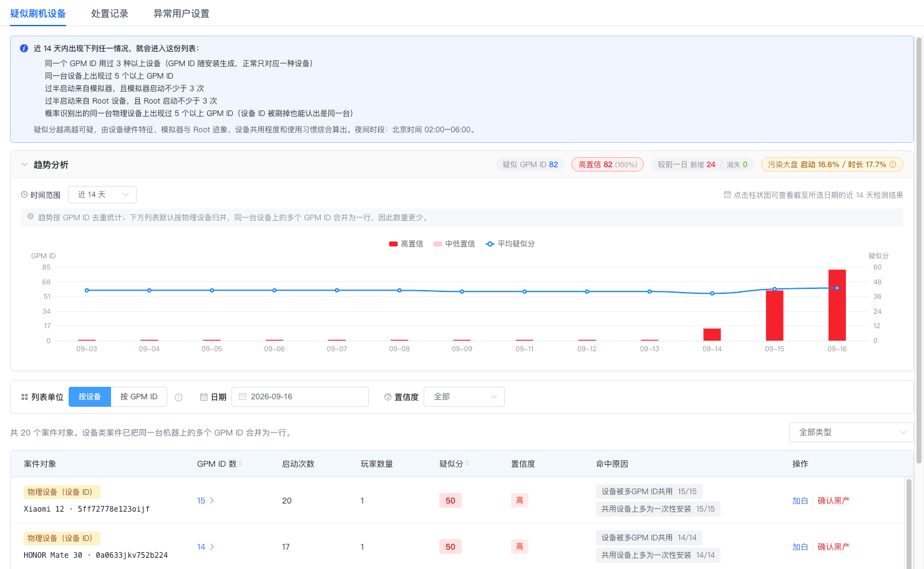Image resolution: width=924 pixels, height=569 pixels.
Task: Click the info icon on 污染大盘 badge
Action: tap(893, 165)
